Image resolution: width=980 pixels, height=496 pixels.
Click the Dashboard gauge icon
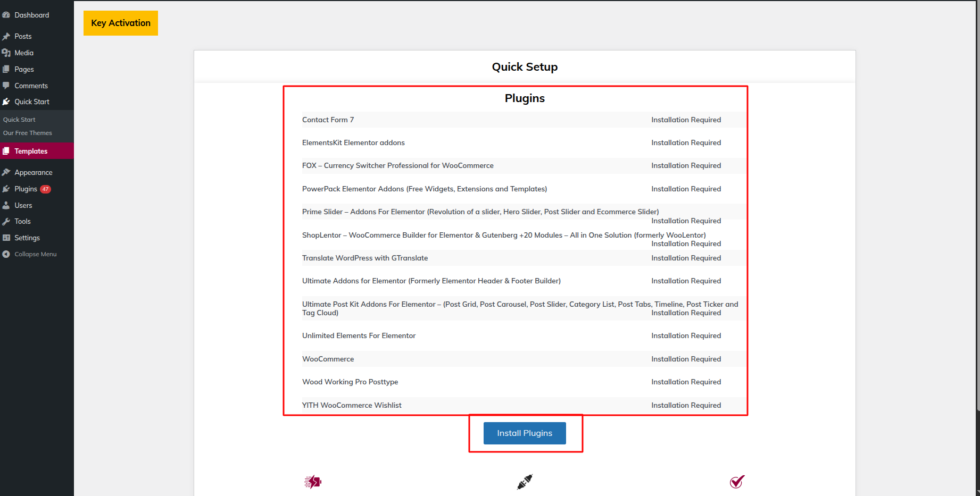(x=6, y=15)
